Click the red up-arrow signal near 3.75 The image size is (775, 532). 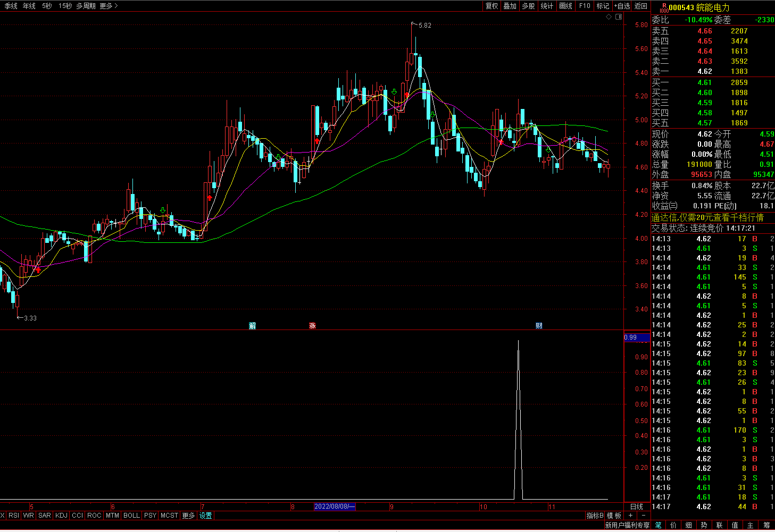[x=38, y=269]
